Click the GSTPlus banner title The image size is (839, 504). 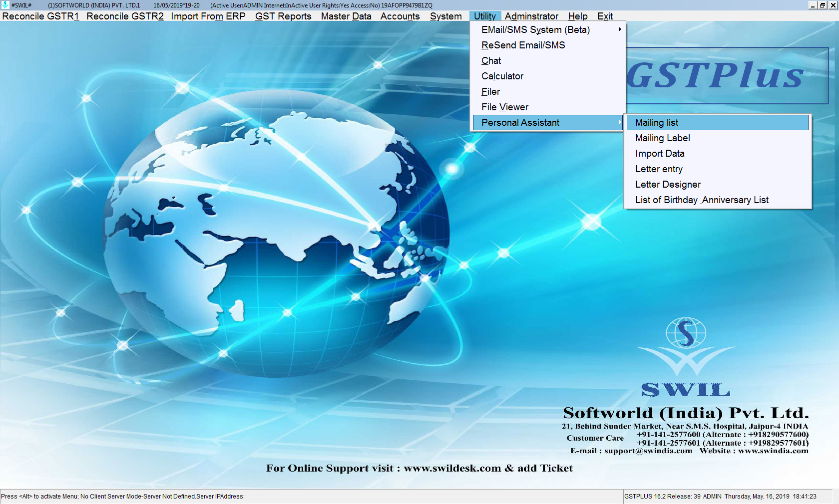[x=715, y=76]
